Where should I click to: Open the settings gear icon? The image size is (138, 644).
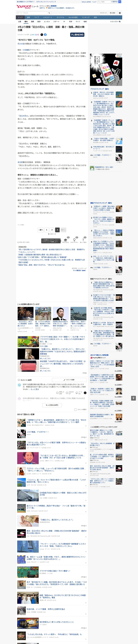point(120,13)
